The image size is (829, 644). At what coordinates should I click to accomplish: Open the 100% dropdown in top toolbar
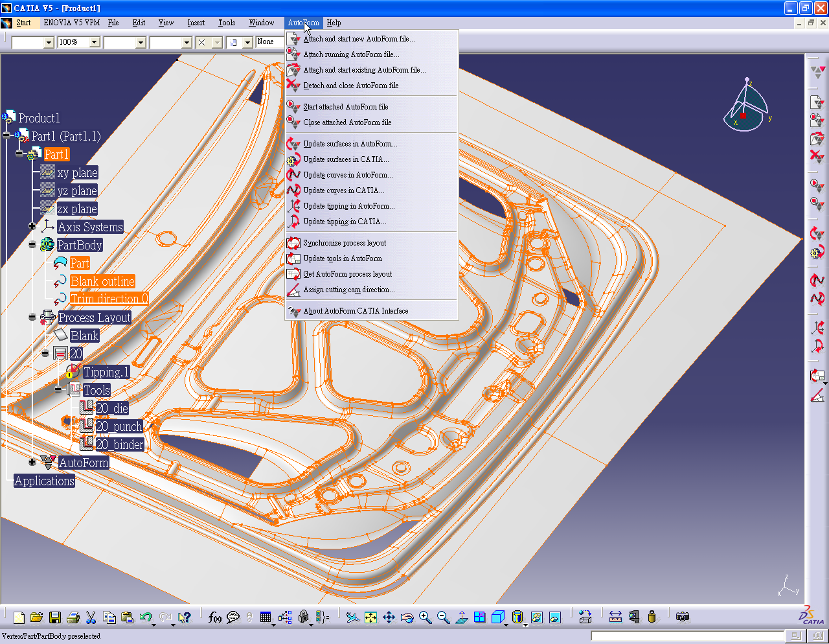(x=95, y=42)
